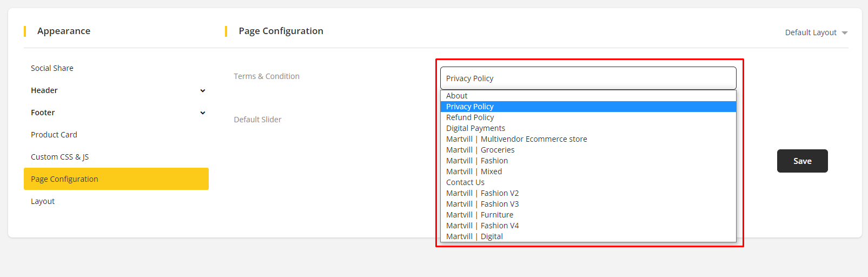Image resolution: width=868 pixels, height=277 pixels.
Task: Choose Martvill | Fashion V3 option
Action: coord(482,204)
